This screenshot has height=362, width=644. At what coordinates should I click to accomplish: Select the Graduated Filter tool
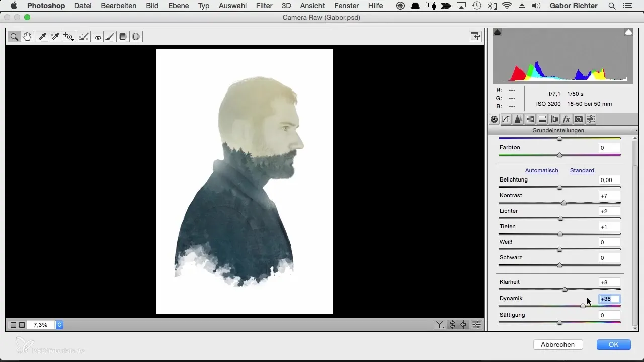point(122,37)
